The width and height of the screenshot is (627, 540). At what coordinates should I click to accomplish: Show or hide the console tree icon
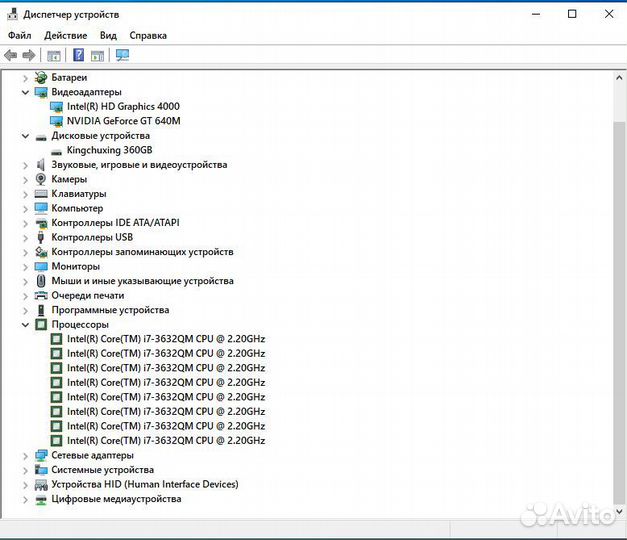(54, 55)
